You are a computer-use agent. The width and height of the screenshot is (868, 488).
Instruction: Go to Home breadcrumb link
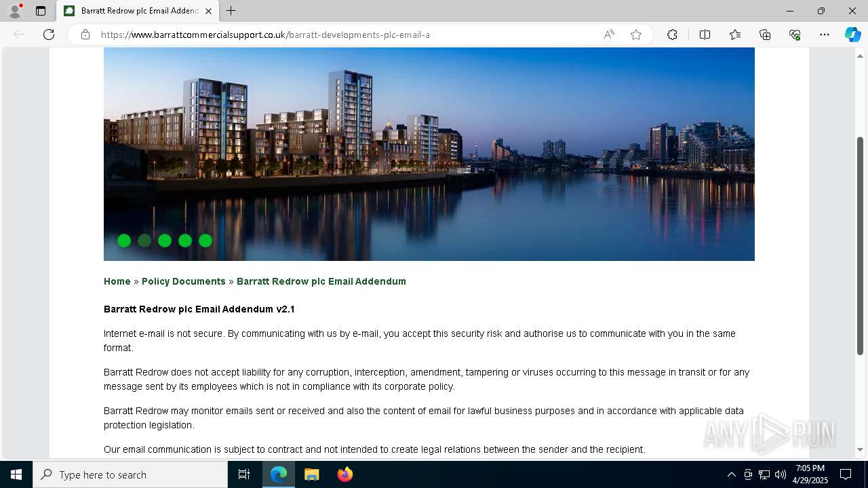[117, 281]
